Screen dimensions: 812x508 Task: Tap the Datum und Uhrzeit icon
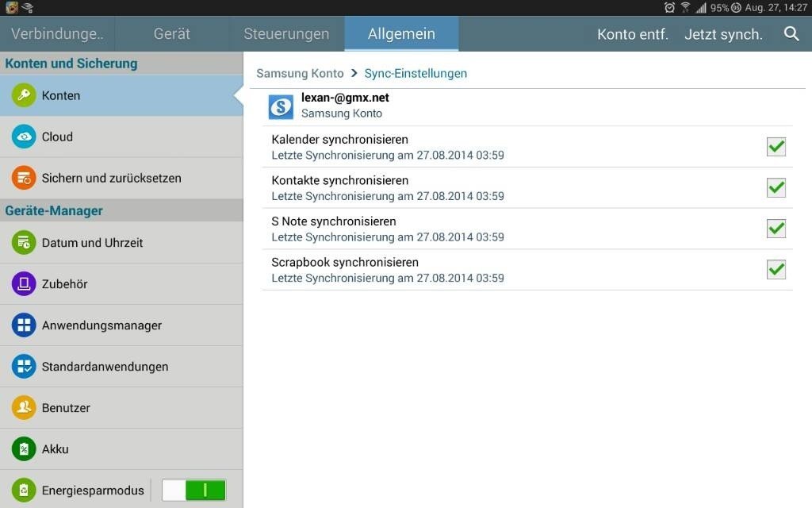(24, 243)
